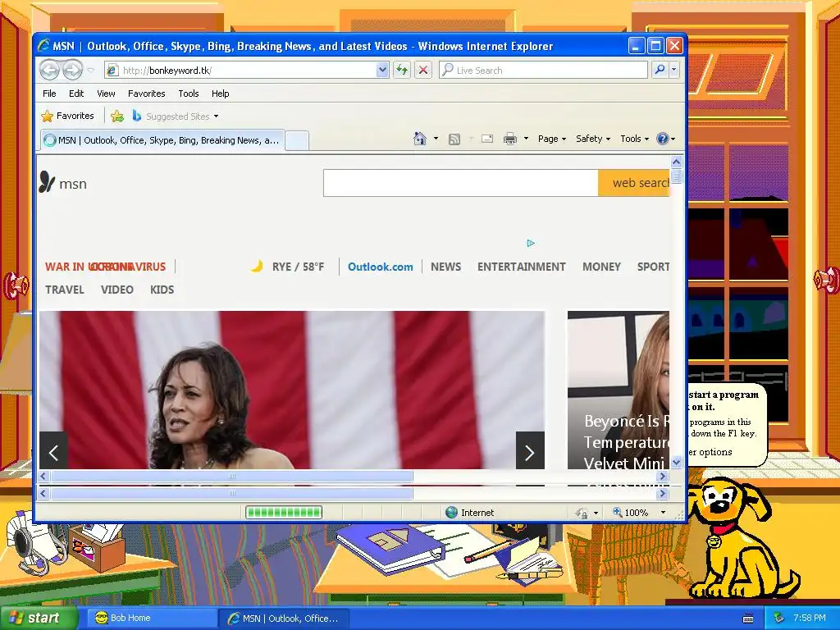
Task: Open recent pages dropdown arrow
Action: pos(90,71)
